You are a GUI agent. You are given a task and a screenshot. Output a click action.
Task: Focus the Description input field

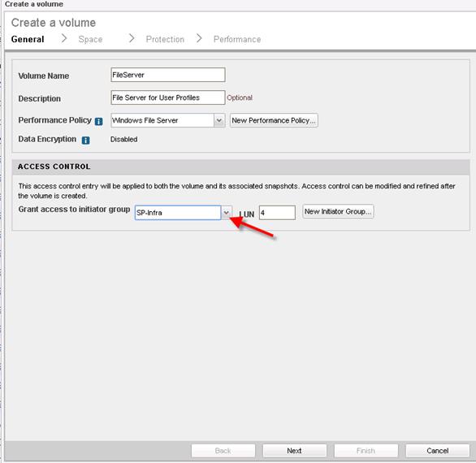[168, 97]
